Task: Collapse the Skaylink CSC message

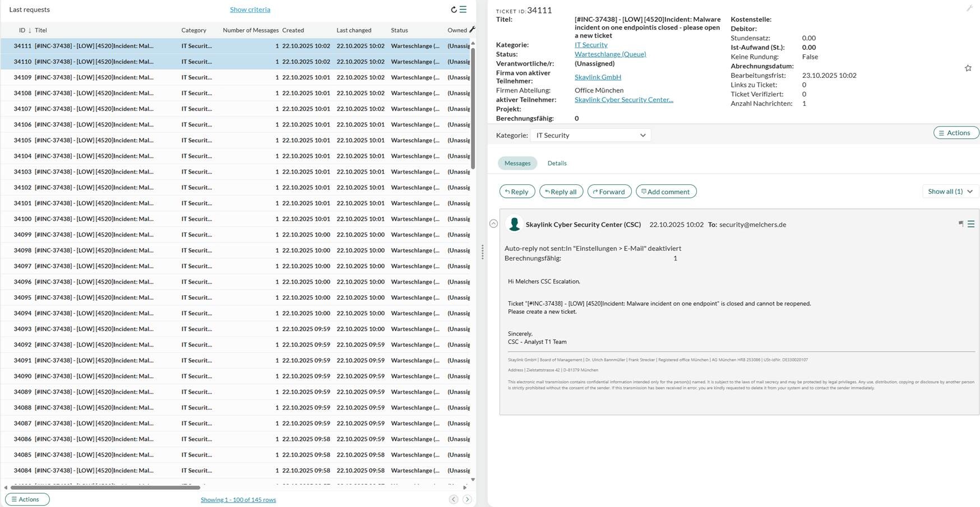Action: (493, 224)
